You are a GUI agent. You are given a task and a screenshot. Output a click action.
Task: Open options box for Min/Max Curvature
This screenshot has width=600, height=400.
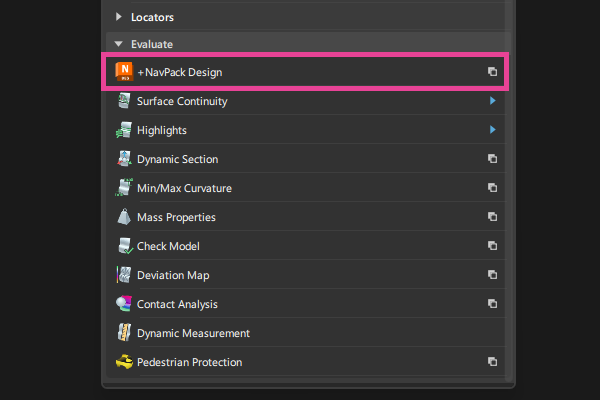click(492, 188)
